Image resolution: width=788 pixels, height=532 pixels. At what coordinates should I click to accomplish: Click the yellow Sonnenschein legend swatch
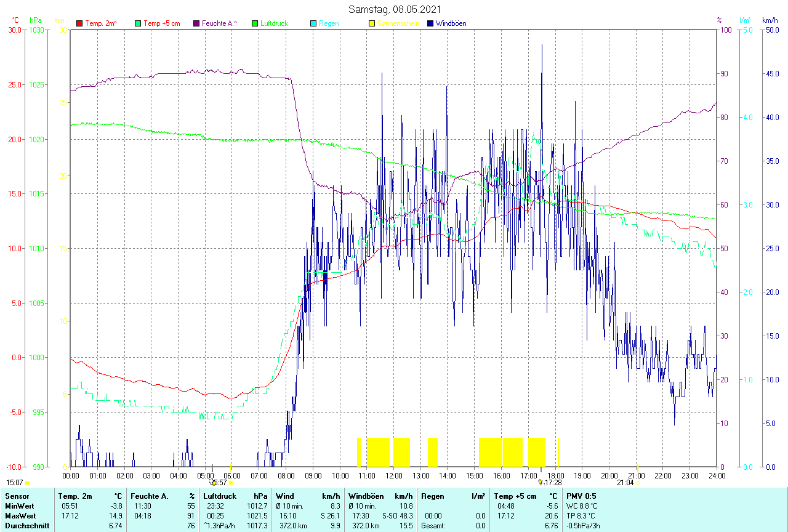[x=372, y=23]
